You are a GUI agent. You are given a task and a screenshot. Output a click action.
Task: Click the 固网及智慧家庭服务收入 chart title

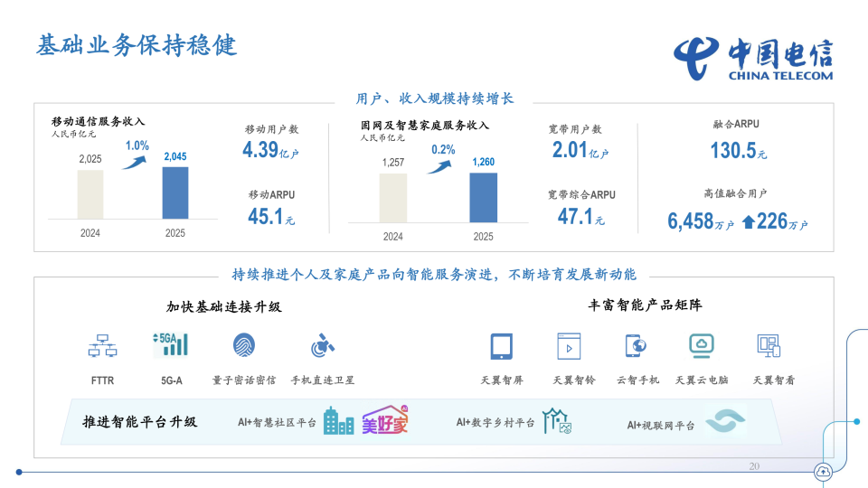click(x=425, y=125)
